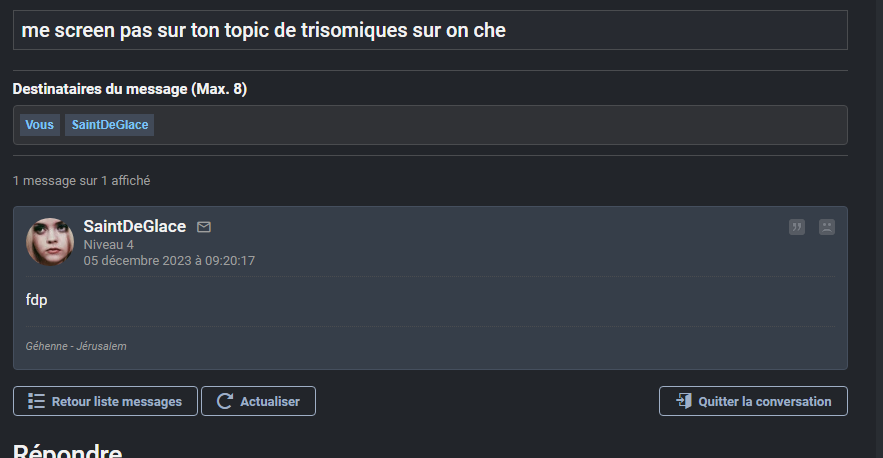
Task: Click the "Géhenne - Jérusalem" signature text
Action: point(76,346)
